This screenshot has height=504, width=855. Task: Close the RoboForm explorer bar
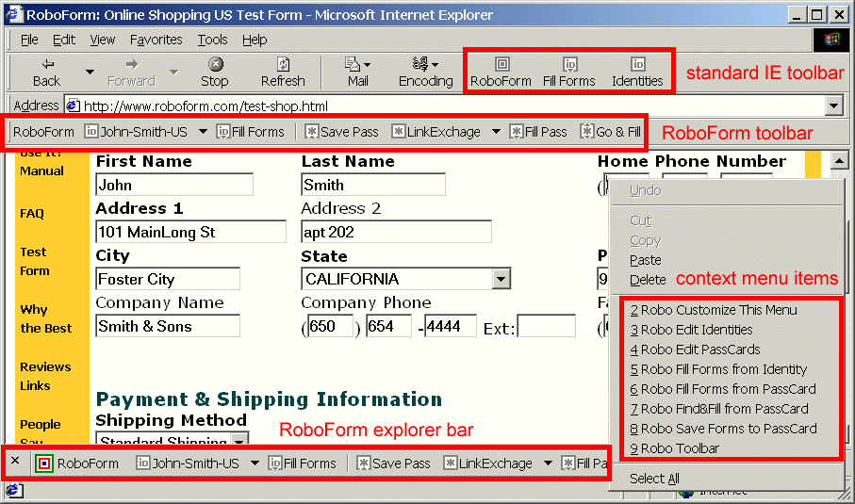15,462
